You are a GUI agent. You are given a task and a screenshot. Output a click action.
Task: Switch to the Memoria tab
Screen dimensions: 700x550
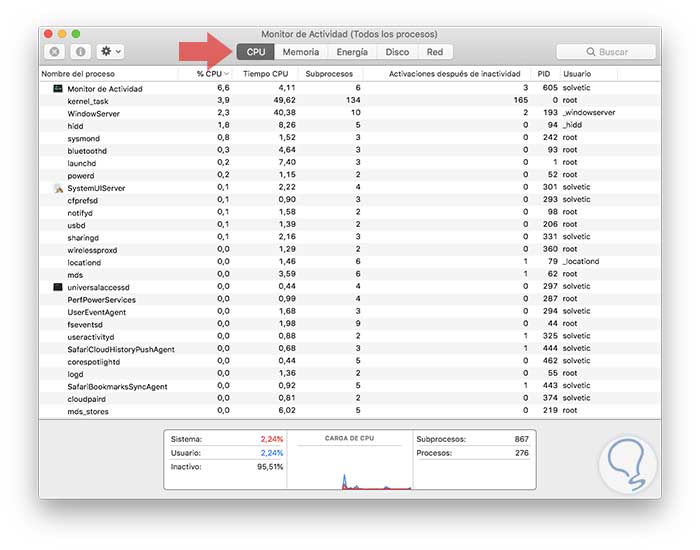[301, 52]
